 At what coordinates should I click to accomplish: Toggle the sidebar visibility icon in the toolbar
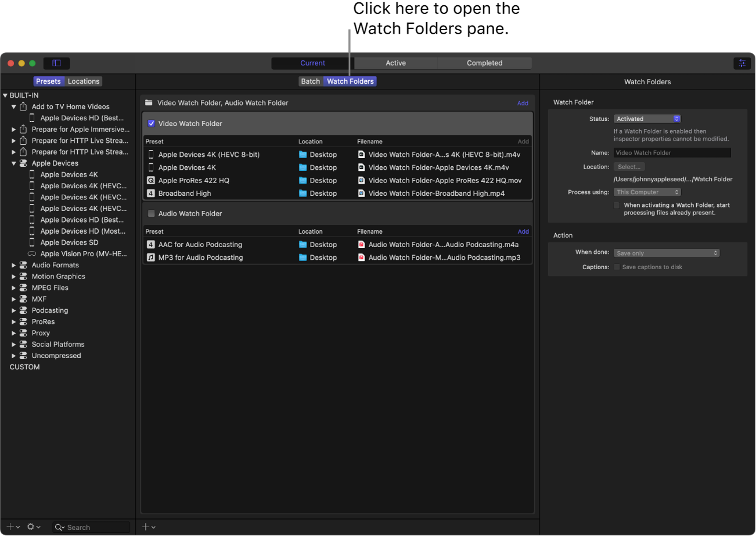point(56,63)
